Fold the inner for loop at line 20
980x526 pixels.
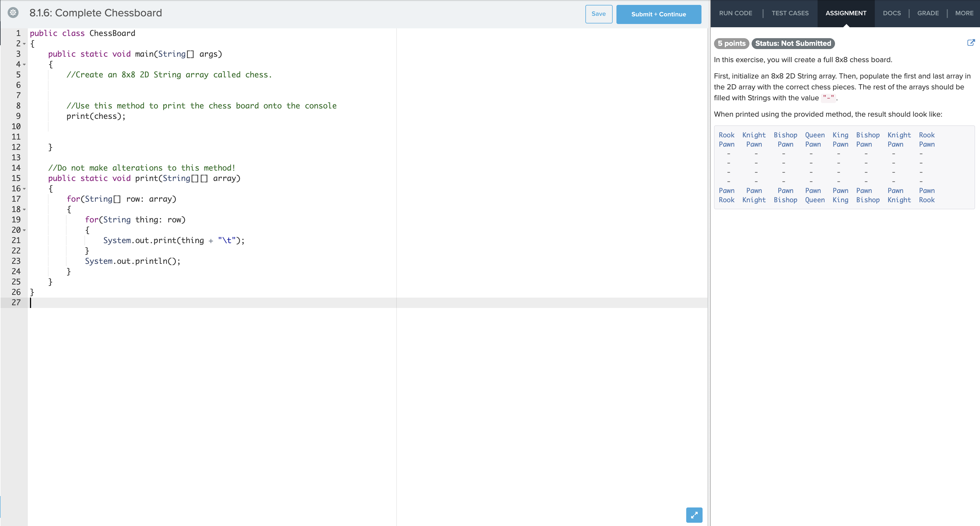pyautogui.click(x=24, y=230)
